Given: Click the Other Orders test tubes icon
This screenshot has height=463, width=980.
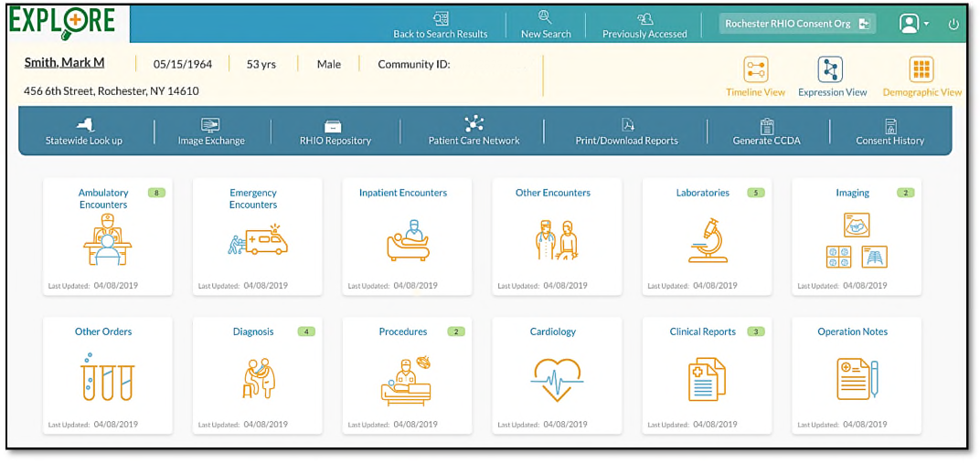Looking at the screenshot, I should pos(108,377).
